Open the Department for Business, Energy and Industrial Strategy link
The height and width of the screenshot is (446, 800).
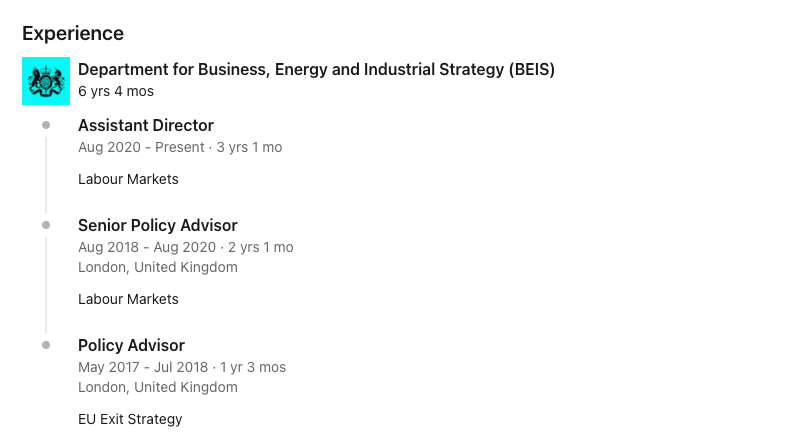click(x=316, y=69)
